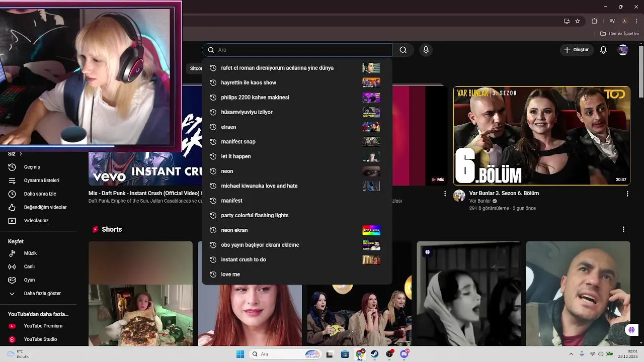Click the thumbnail beside neon ekran suggestion
The image size is (644, 362).
(x=371, y=230)
